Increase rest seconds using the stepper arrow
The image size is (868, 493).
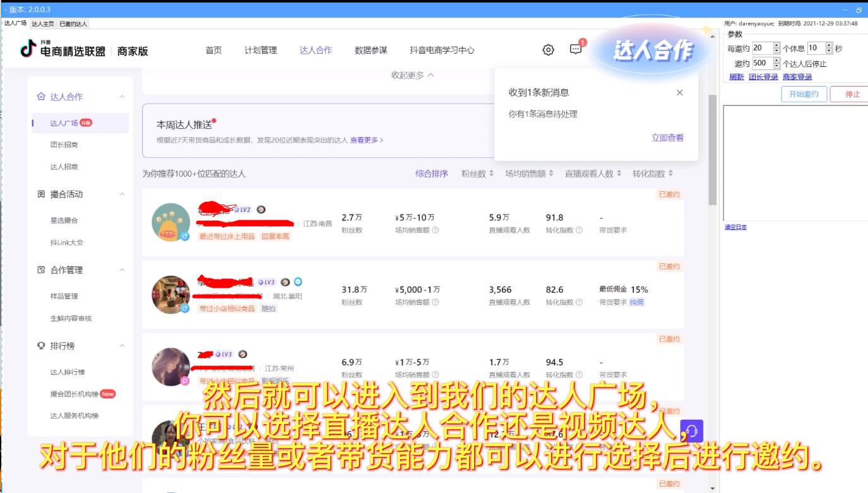click(828, 45)
